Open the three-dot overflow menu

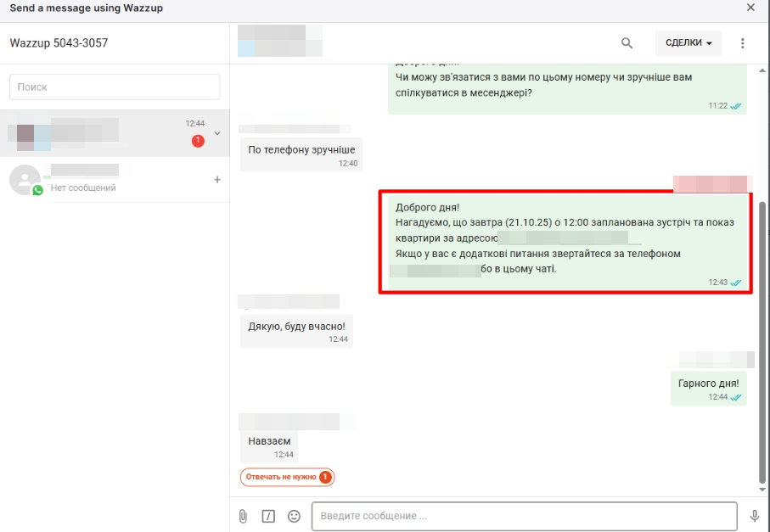743,42
